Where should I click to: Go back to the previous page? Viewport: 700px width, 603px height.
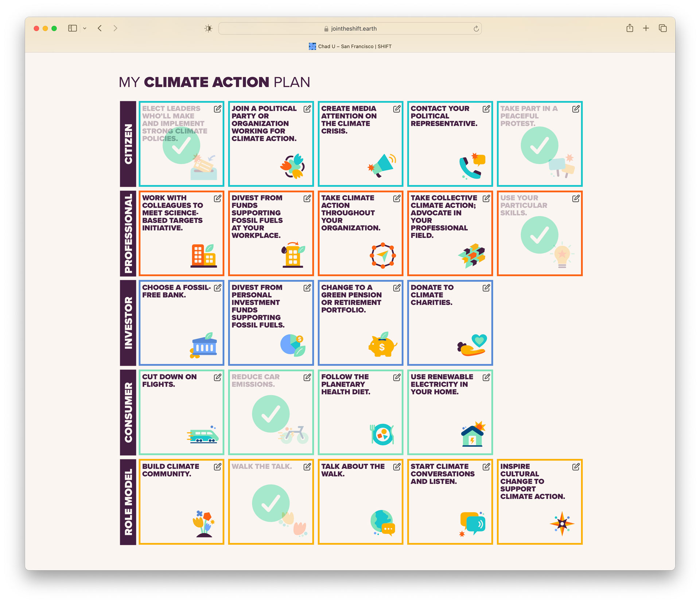tap(100, 28)
